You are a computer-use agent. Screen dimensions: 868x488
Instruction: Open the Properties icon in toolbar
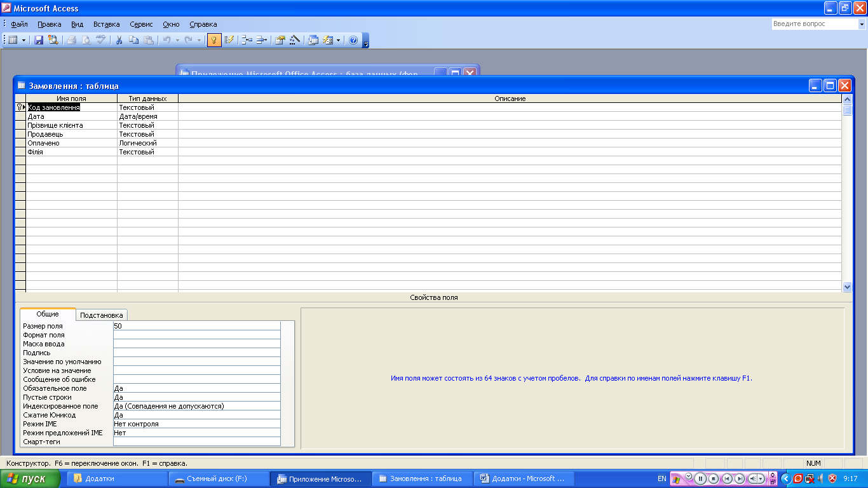tap(280, 40)
